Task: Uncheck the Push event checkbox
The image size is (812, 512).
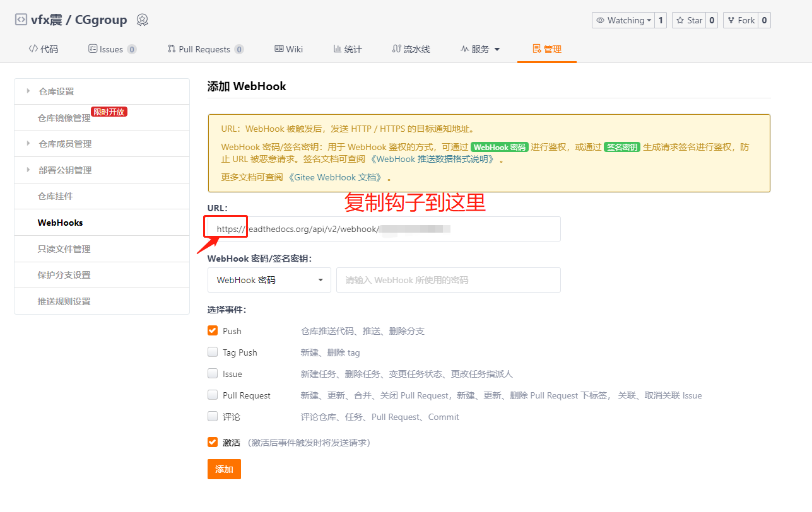Action: [x=213, y=330]
